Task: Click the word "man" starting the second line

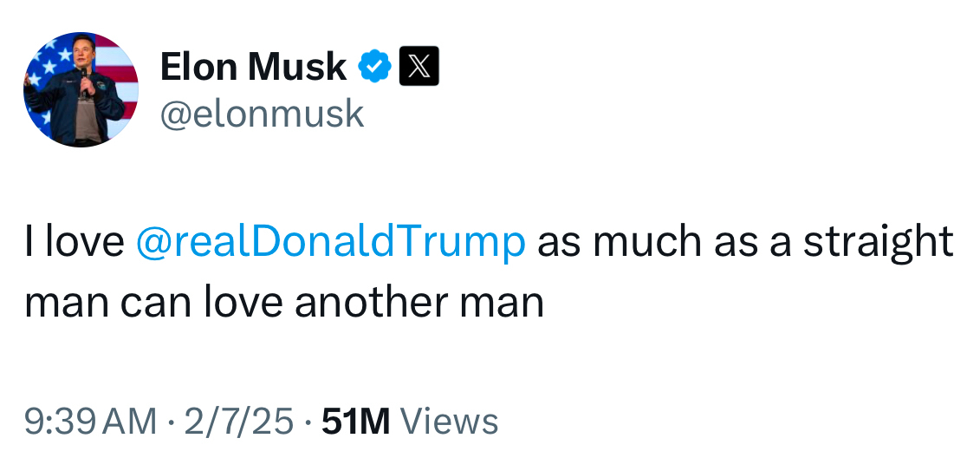Action: pyautogui.click(x=65, y=303)
